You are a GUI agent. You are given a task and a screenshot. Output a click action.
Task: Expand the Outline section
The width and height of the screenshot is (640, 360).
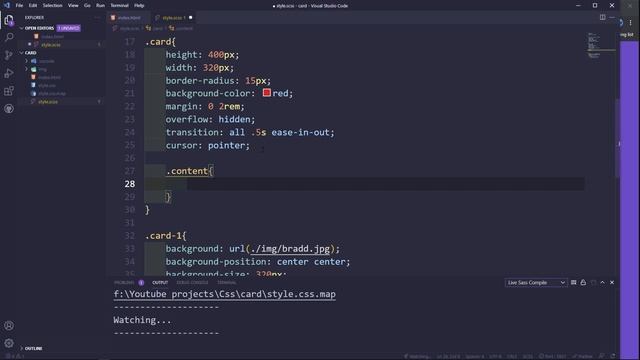click(x=33, y=349)
